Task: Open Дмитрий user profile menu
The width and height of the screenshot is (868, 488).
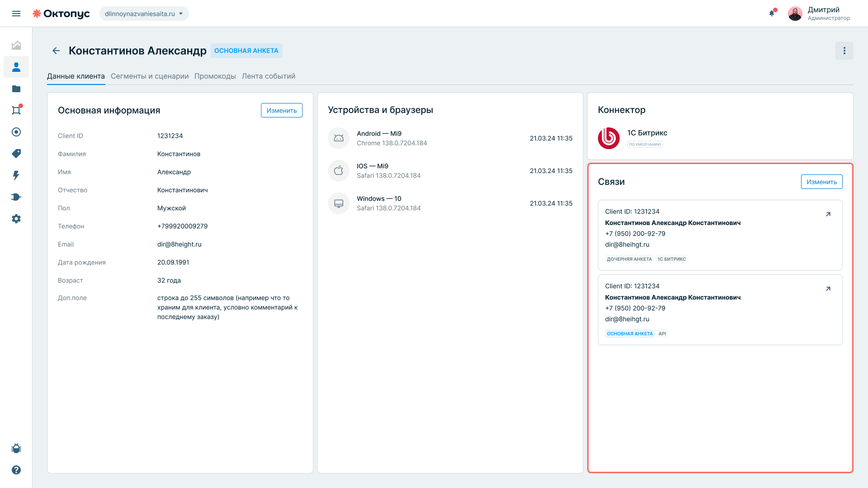Action: pos(819,14)
